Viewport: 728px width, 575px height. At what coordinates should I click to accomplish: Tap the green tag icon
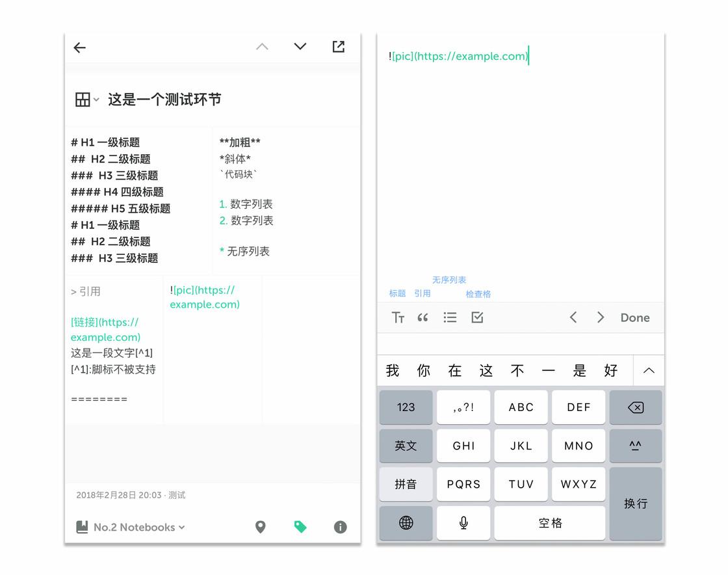[x=300, y=527]
